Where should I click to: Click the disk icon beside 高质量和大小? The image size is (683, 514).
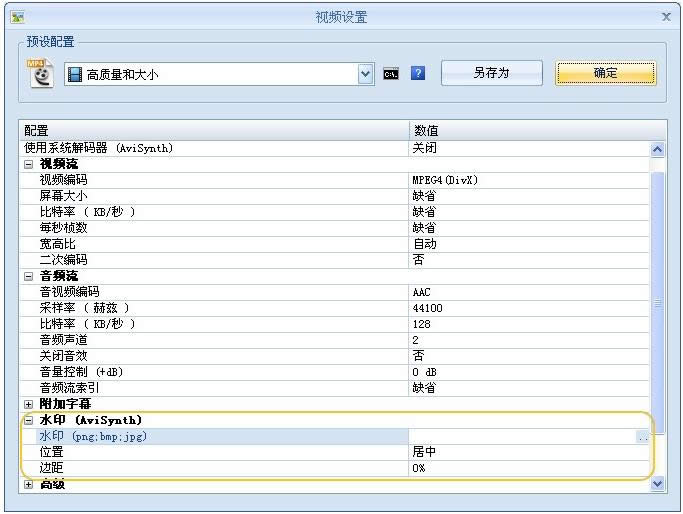click(x=74, y=74)
